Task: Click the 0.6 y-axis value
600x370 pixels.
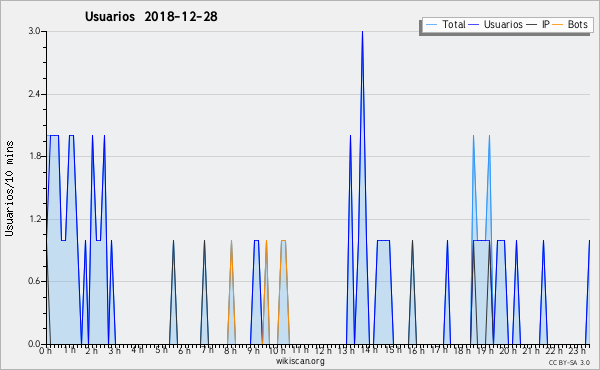Action: click(34, 281)
